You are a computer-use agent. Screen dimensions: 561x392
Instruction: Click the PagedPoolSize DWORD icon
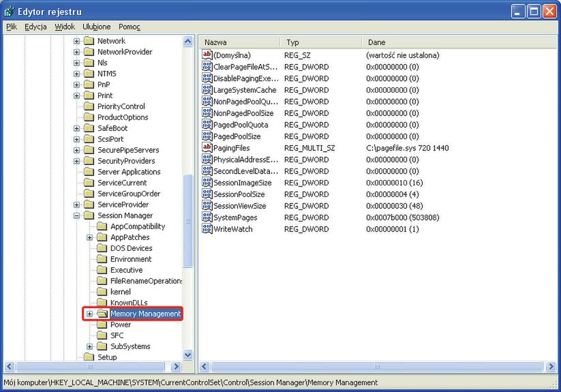point(207,136)
